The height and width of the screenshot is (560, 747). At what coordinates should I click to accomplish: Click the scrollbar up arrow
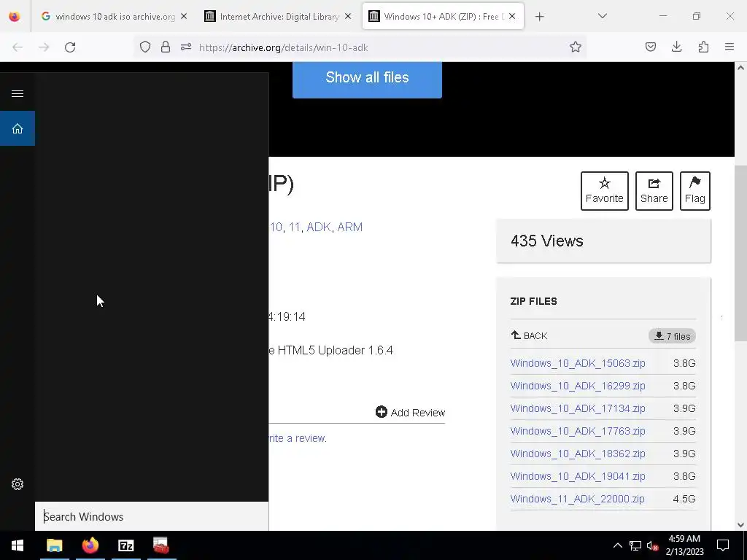pos(741,68)
